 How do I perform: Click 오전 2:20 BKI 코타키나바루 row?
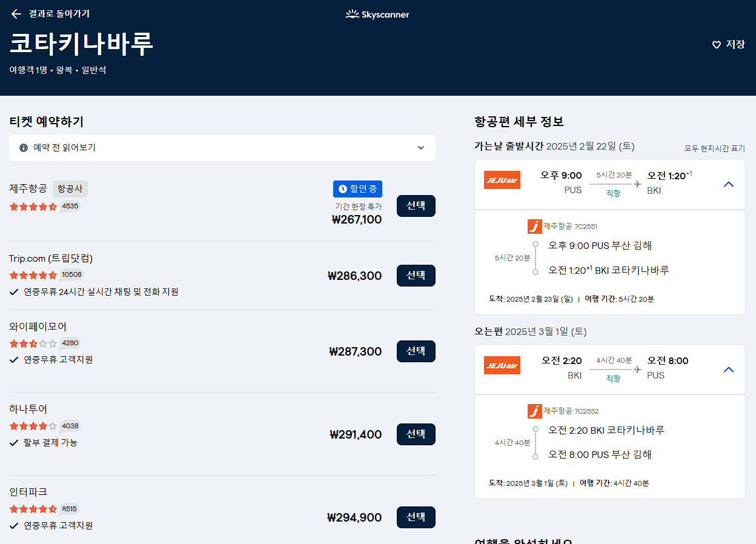click(606, 430)
